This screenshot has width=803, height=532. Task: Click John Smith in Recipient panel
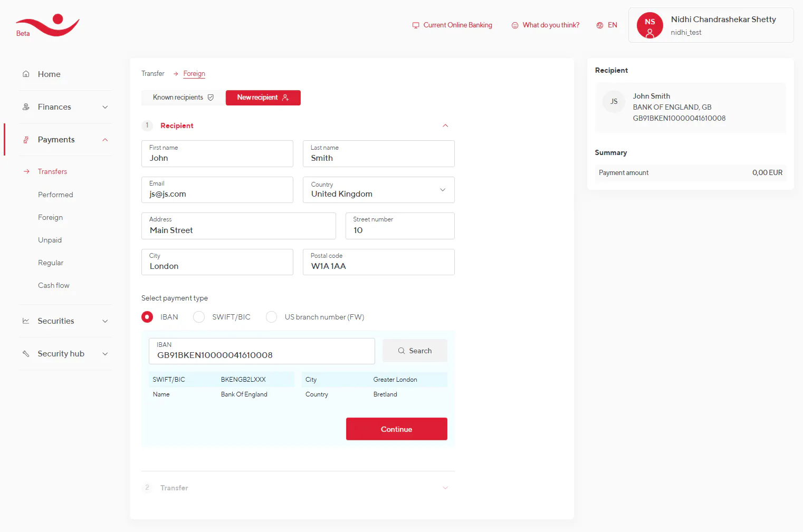tap(652, 96)
